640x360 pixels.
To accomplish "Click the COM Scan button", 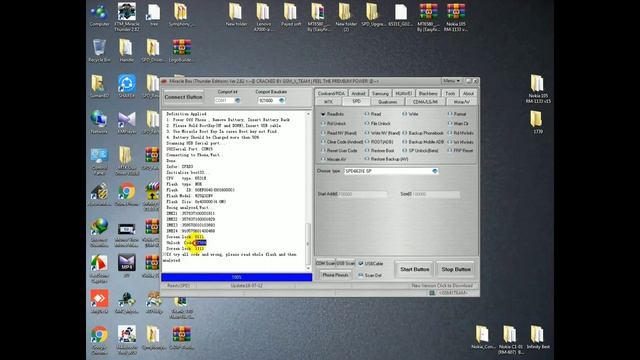I will (x=325, y=263).
